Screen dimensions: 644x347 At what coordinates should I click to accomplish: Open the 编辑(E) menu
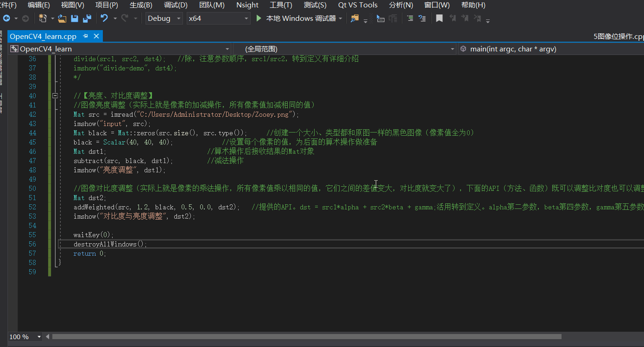coord(38,5)
